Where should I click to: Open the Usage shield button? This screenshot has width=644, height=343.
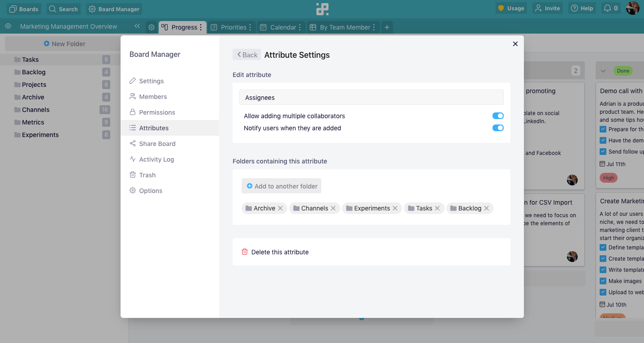[x=511, y=8]
